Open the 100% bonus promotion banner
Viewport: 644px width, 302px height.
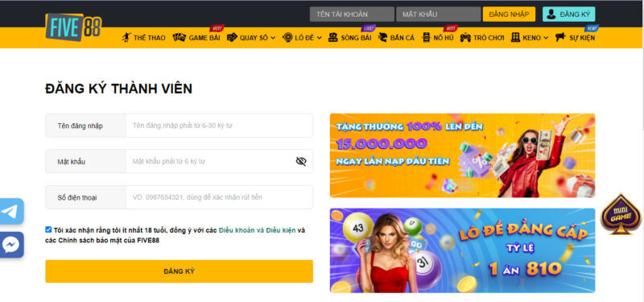tap(462, 155)
